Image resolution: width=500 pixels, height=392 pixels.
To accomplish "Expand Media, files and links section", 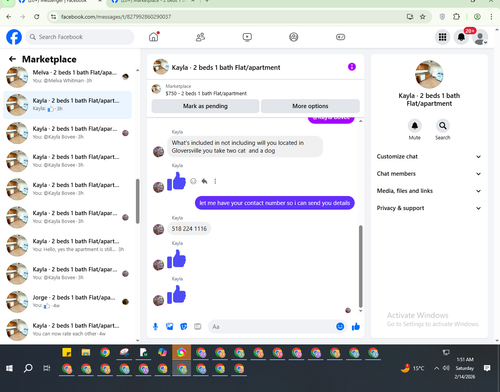I will click(429, 191).
